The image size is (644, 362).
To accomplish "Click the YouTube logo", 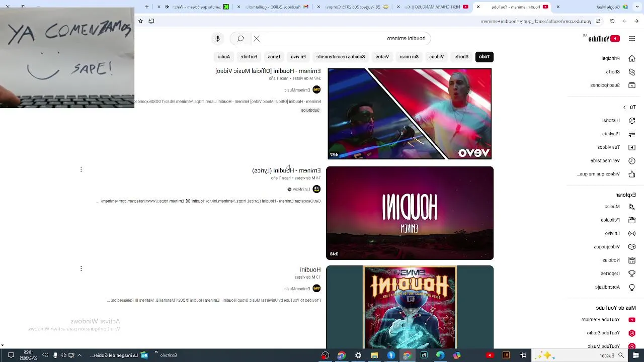I will coord(604,39).
